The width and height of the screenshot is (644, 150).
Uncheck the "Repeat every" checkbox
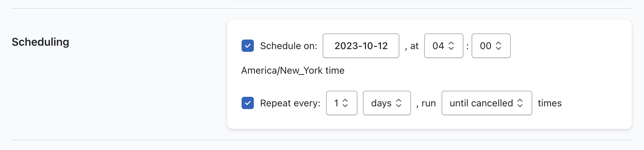click(x=248, y=103)
